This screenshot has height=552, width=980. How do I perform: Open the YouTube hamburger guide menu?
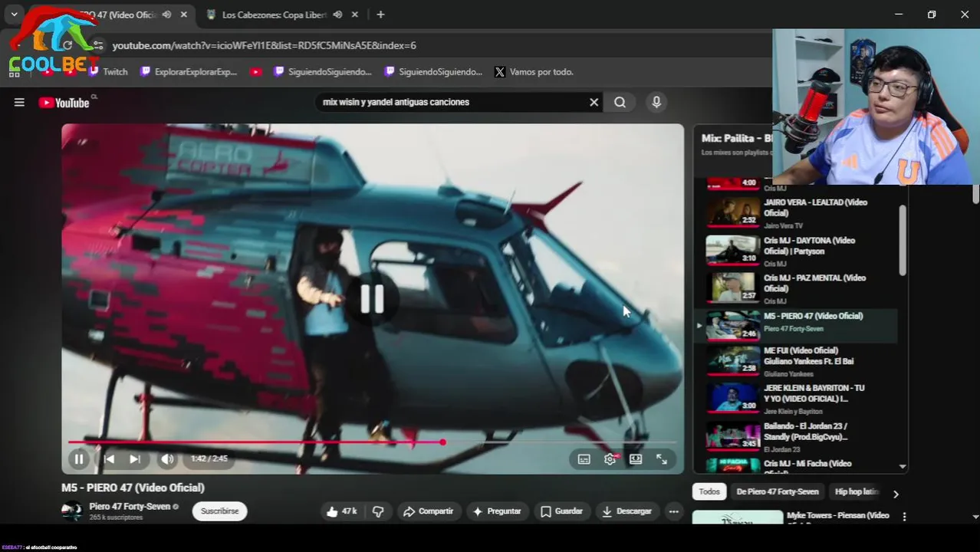click(19, 102)
